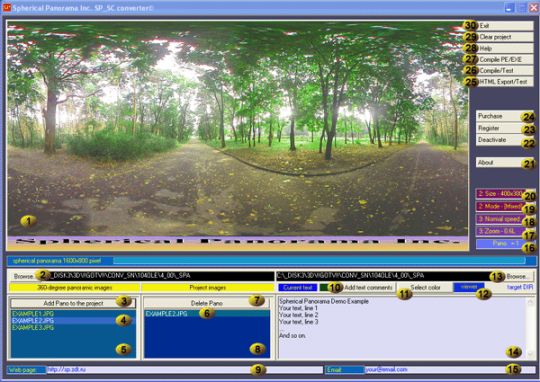Select EXAMPLE2.JPG in panoramic images list
The image size is (540, 382).
(x=73, y=320)
